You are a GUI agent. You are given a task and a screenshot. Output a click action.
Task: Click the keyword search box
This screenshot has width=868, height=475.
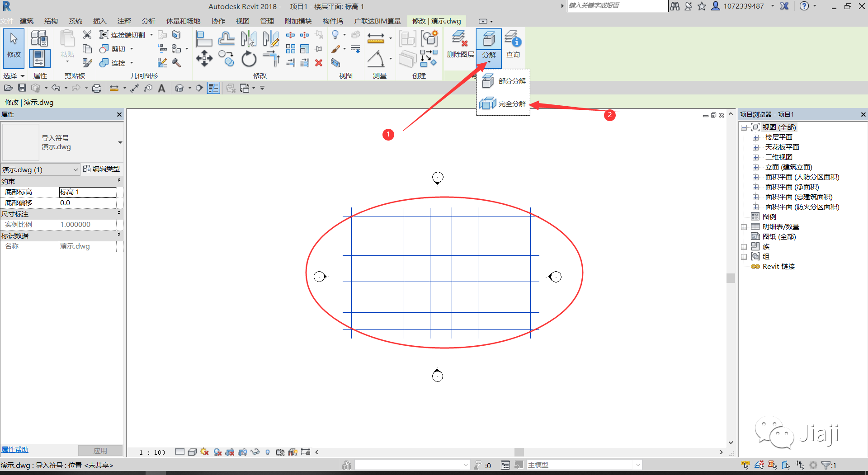(x=617, y=6)
